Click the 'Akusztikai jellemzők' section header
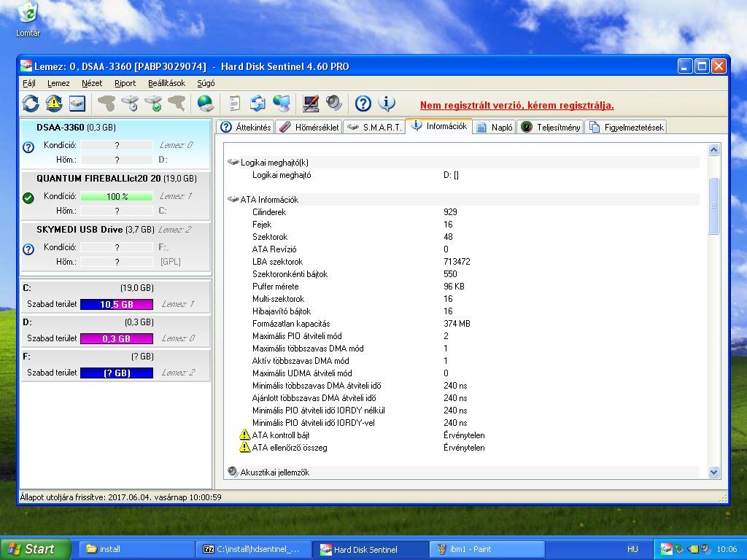Image resolution: width=747 pixels, height=560 pixels. [x=463, y=472]
